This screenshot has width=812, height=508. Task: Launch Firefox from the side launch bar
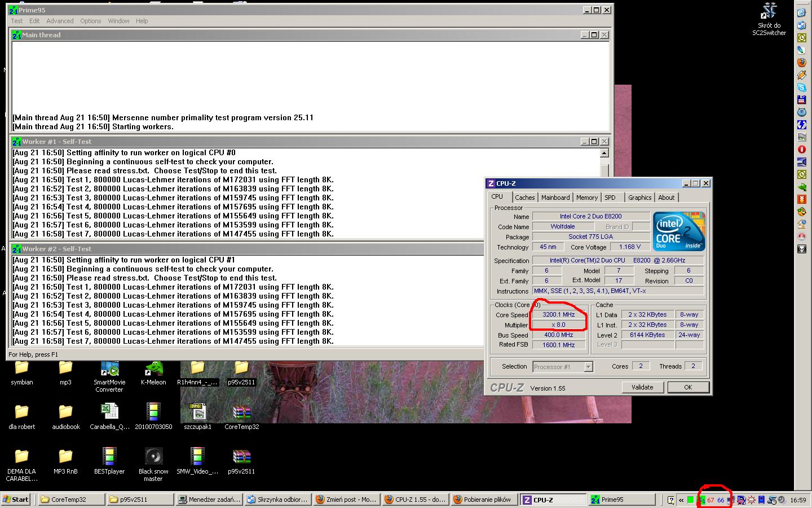click(801, 63)
